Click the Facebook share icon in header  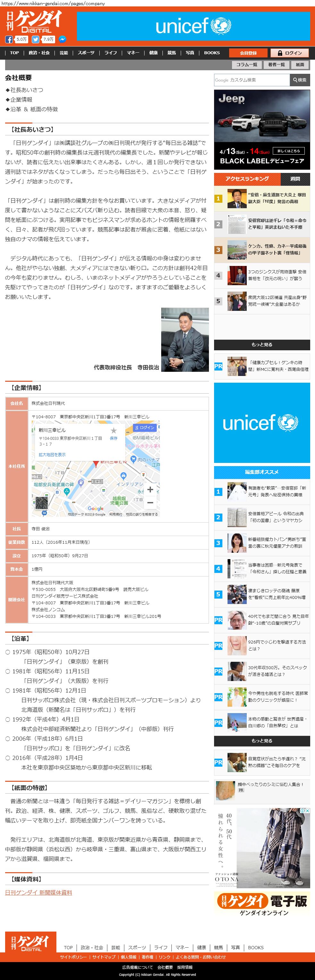tap(9, 39)
